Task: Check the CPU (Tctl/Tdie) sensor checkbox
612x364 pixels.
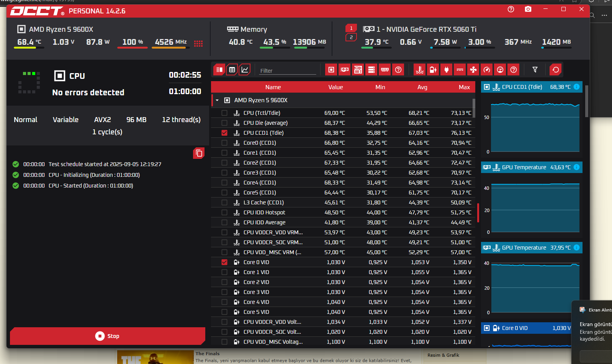Action: (x=224, y=113)
